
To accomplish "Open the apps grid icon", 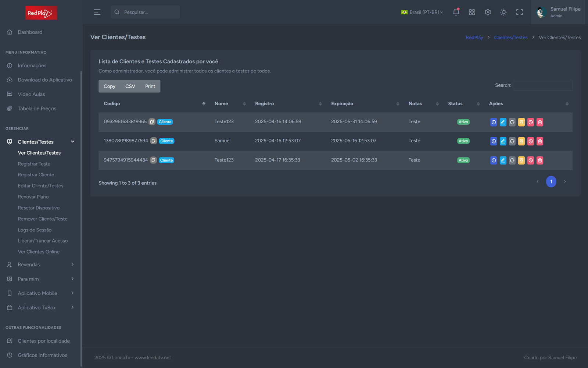I will 472,12.
